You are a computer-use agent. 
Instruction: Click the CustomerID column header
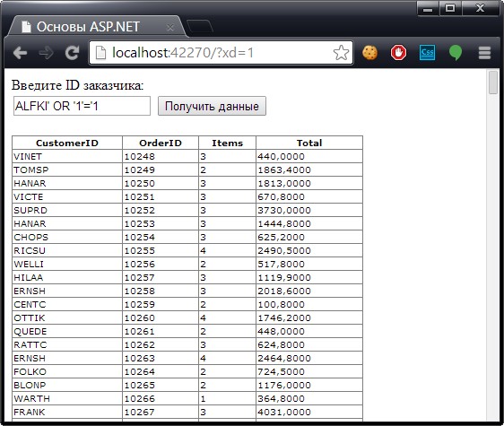coord(67,143)
